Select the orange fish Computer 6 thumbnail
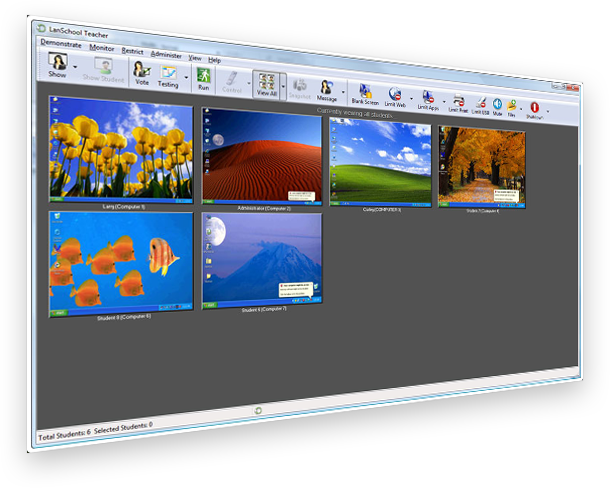This screenshot has width=610, height=488. coord(121,264)
